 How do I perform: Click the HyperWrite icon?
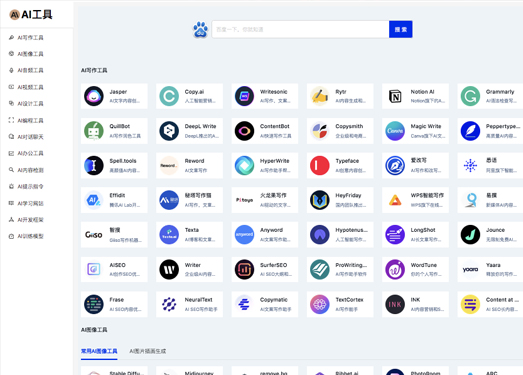[244, 165]
